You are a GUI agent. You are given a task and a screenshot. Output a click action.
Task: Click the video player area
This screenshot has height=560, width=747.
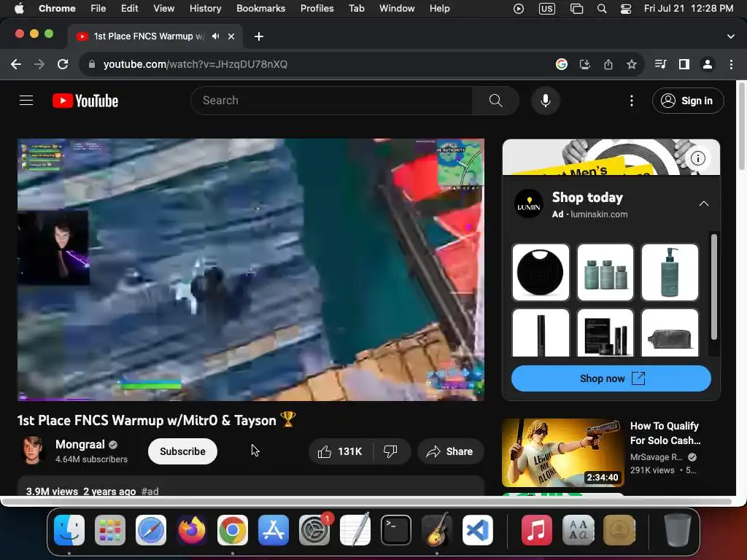[x=251, y=270]
